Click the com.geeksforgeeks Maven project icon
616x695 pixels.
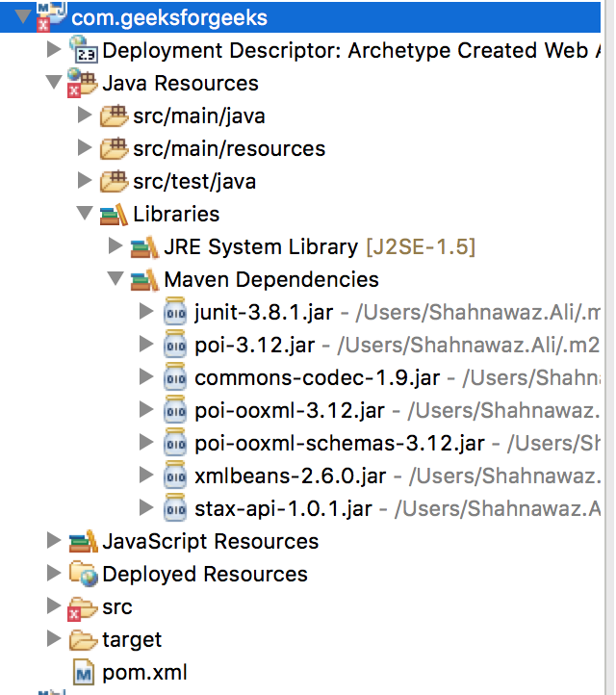[x=51, y=16]
